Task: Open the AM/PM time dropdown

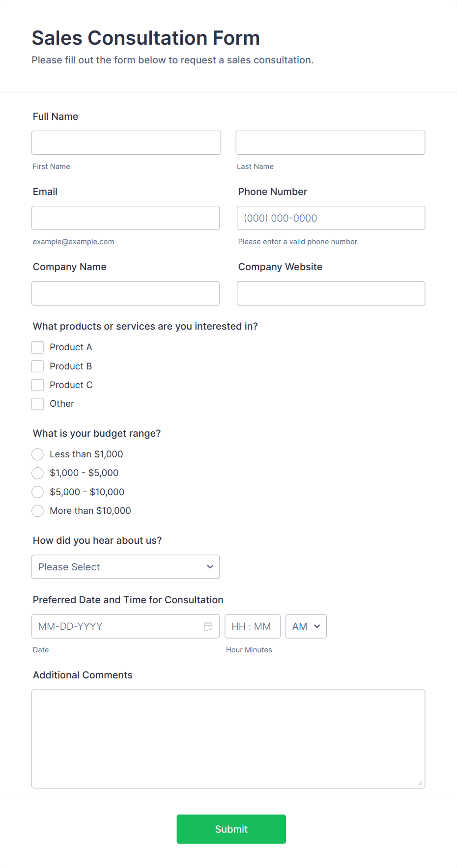Action: coord(306,626)
